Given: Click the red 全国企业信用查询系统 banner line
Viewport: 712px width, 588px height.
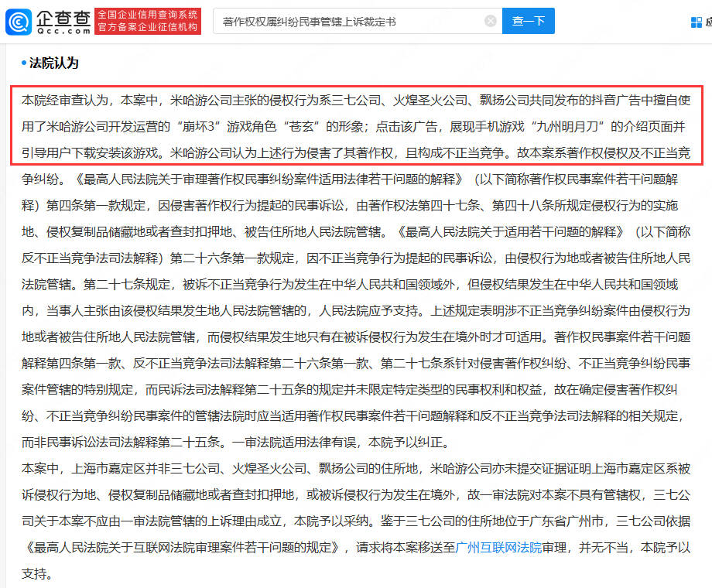Looking at the screenshot, I should pos(147,15).
